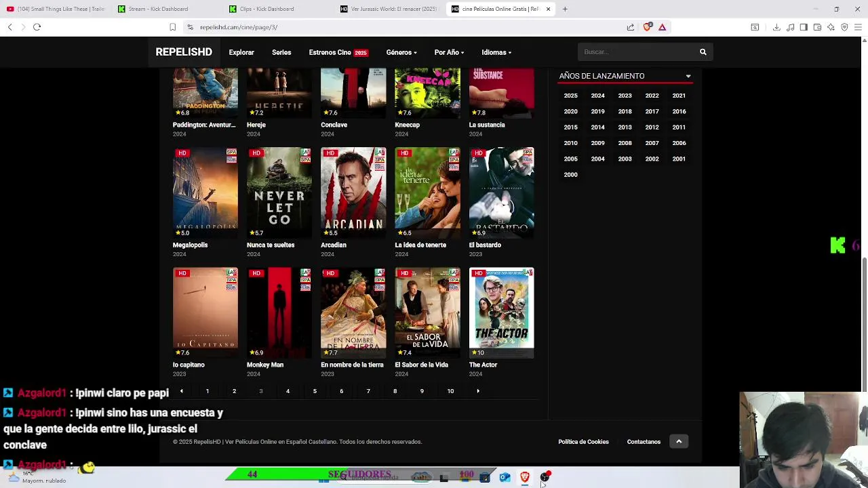The height and width of the screenshot is (488, 868).
Task: Switch to Ver Jurassic World tab
Action: coord(389,9)
